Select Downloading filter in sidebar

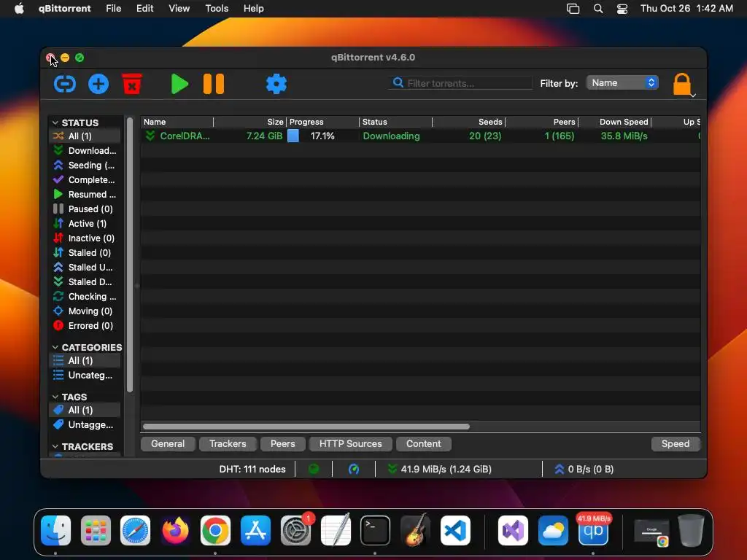(85, 150)
